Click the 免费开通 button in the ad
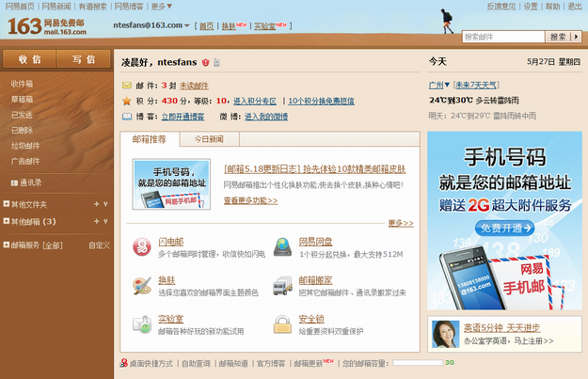 [505, 228]
